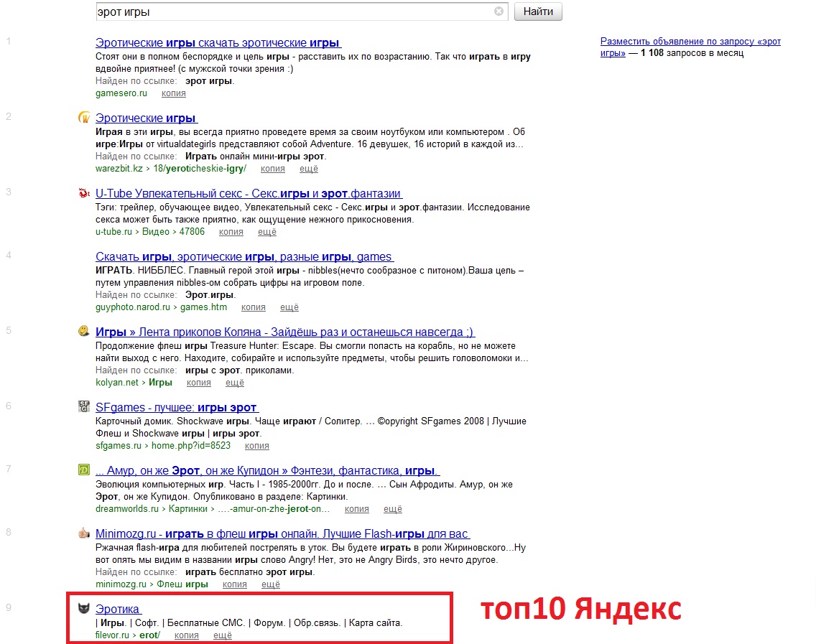
Task: Click the warezbit.kz green domain
Action: [119, 169]
